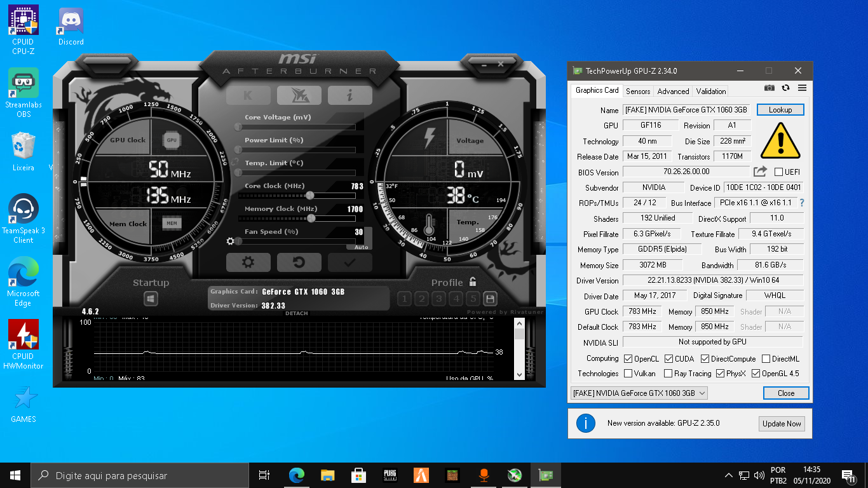Screen dimensions: 868x488
Task: Open Afterburner settings with the gear button
Action: click(248, 262)
